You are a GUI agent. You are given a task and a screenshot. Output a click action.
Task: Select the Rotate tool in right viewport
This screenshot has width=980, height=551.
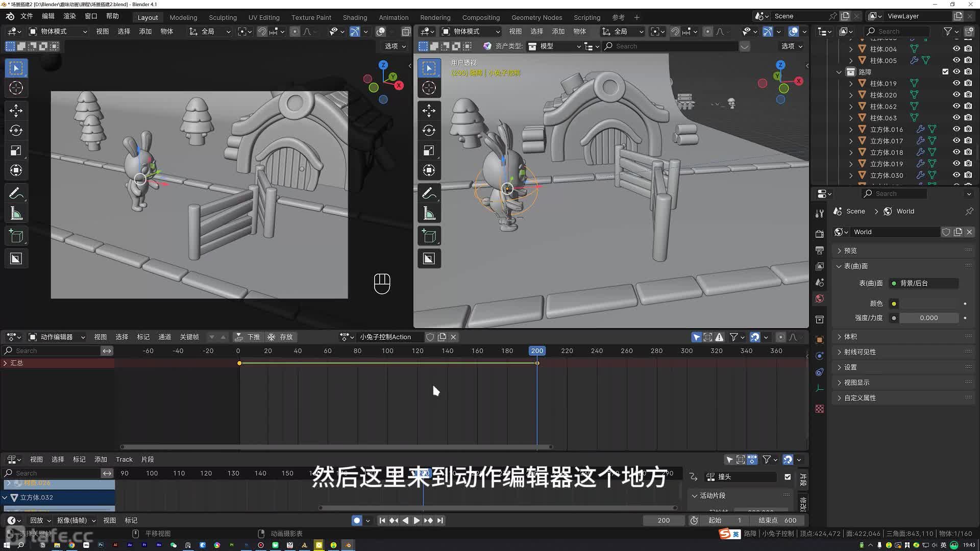pyautogui.click(x=429, y=131)
